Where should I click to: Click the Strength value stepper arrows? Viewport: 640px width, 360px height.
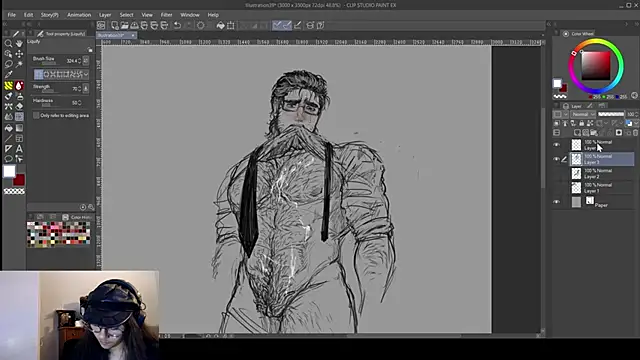tap(79, 89)
